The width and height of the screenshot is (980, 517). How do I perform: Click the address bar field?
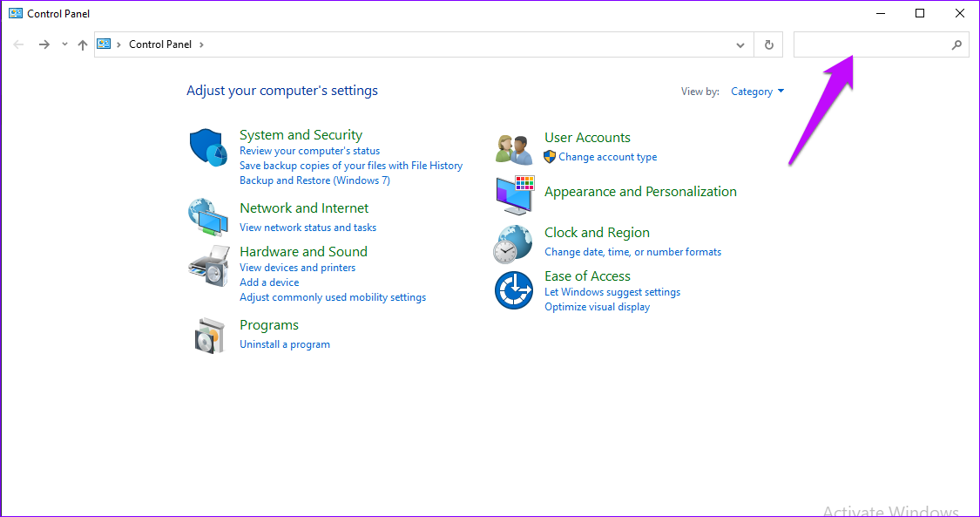[x=425, y=45]
